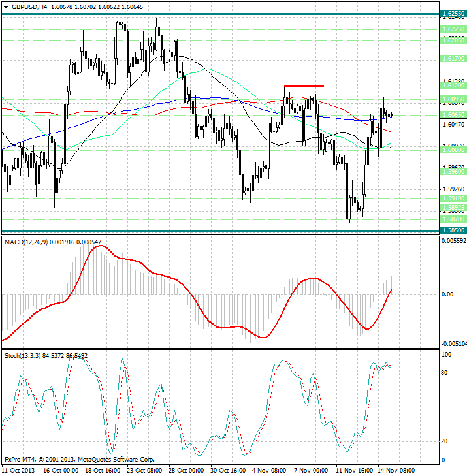Viewport: 467px width, 476px height.
Task: Select the 30 Oct 16:00 date label
Action: click(x=228, y=471)
